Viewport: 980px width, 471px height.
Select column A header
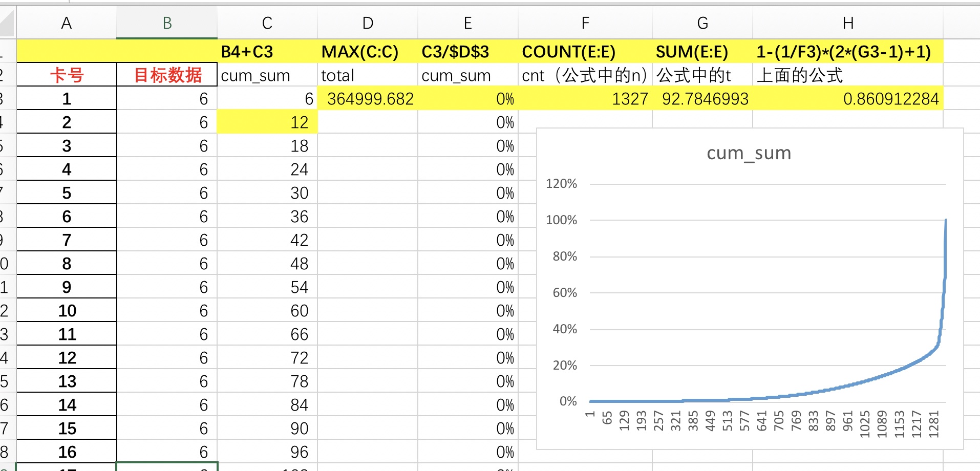(x=67, y=23)
